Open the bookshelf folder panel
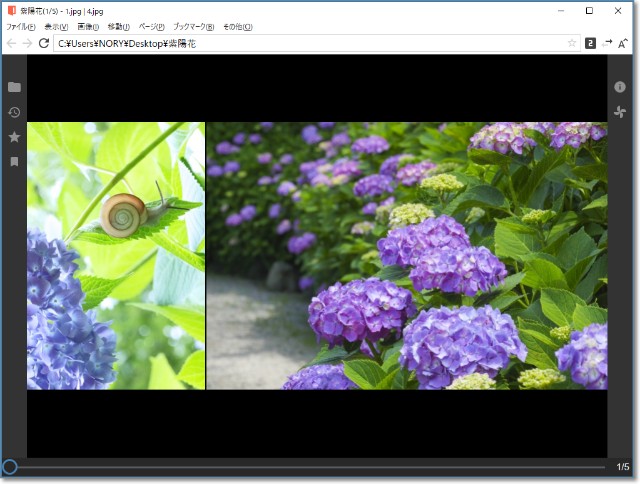Image resolution: width=640 pixels, height=484 pixels. (x=14, y=87)
